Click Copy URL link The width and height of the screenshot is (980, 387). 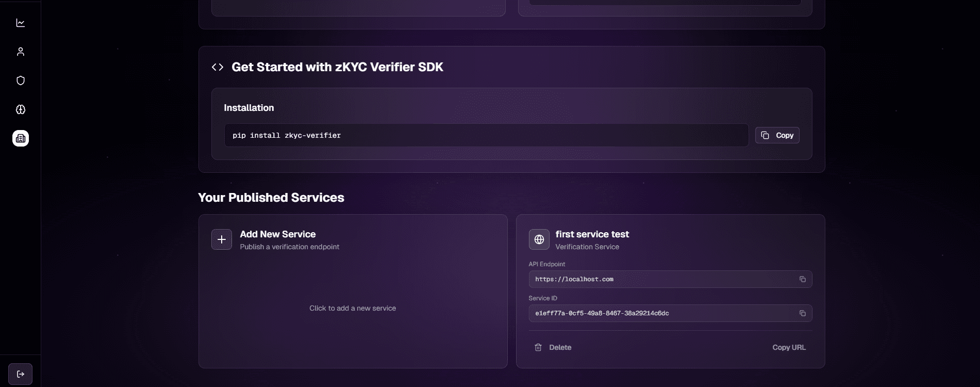[x=789, y=347]
